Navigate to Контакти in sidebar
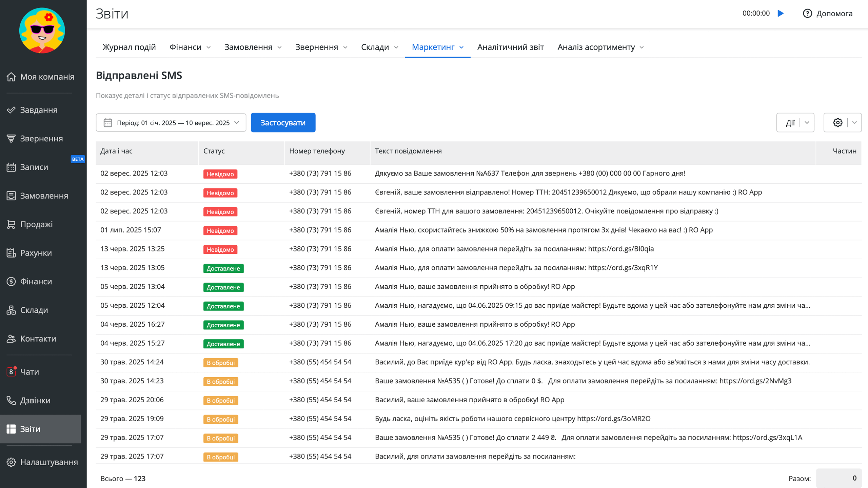The height and width of the screenshot is (488, 868). (x=38, y=339)
